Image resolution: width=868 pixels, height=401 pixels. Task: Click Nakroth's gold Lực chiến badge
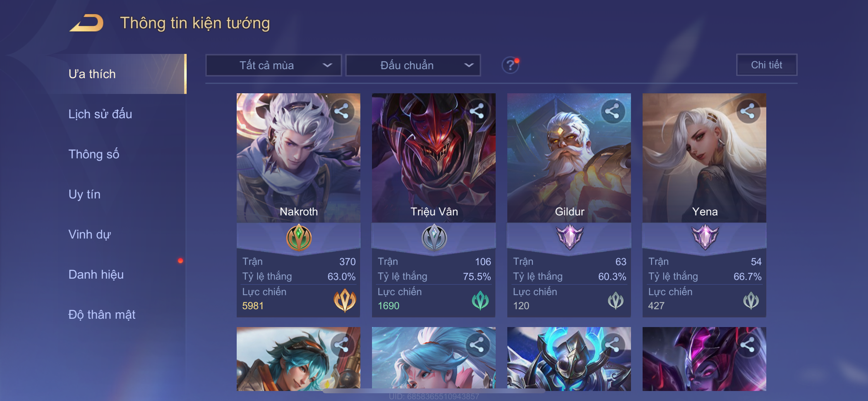pos(345,300)
